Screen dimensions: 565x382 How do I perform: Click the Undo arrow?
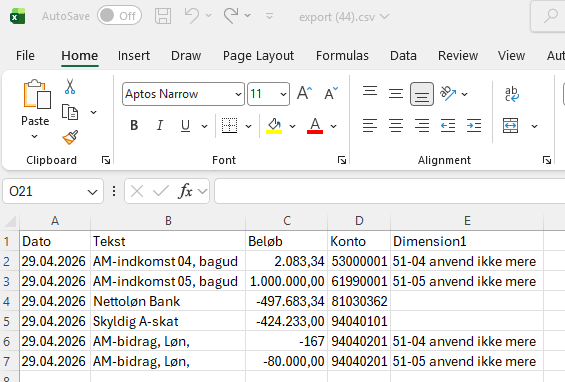(x=192, y=15)
